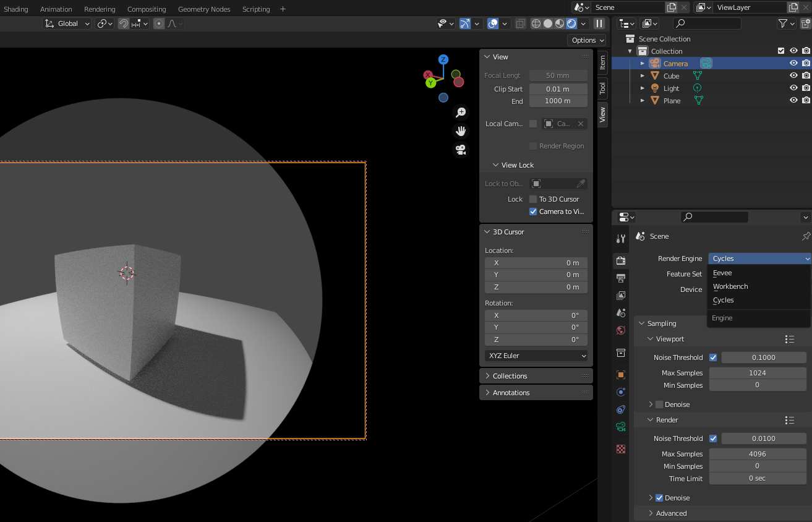Viewport: 812px width, 522px height.
Task: Hide the Cube in viewport
Action: click(x=793, y=75)
